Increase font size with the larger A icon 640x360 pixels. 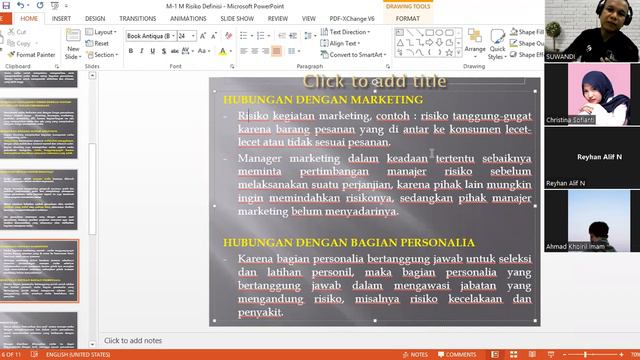point(203,36)
